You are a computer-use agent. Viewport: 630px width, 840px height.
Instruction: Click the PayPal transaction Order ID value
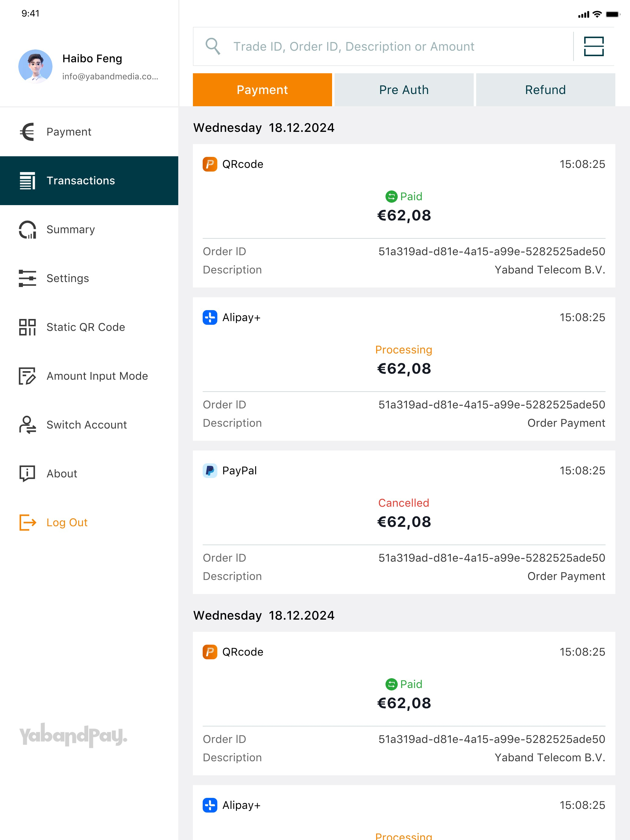coord(492,558)
